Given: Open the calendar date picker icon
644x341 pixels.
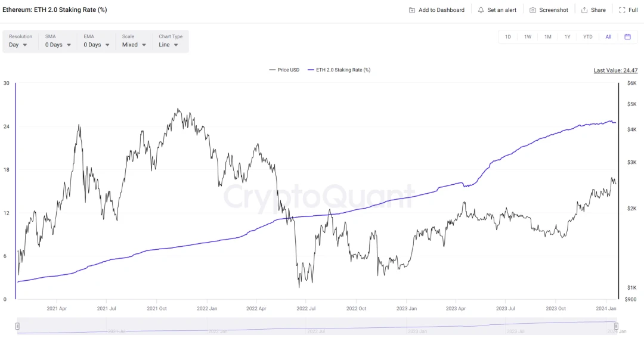Looking at the screenshot, I should (627, 37).
